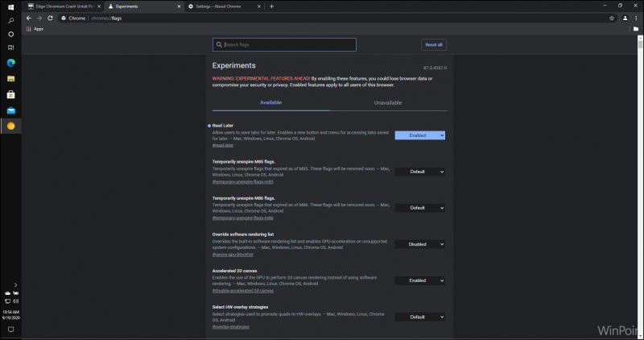The image size is (644, 340).
Task: Open a new tab with plus button
Action: coord(271,6)
